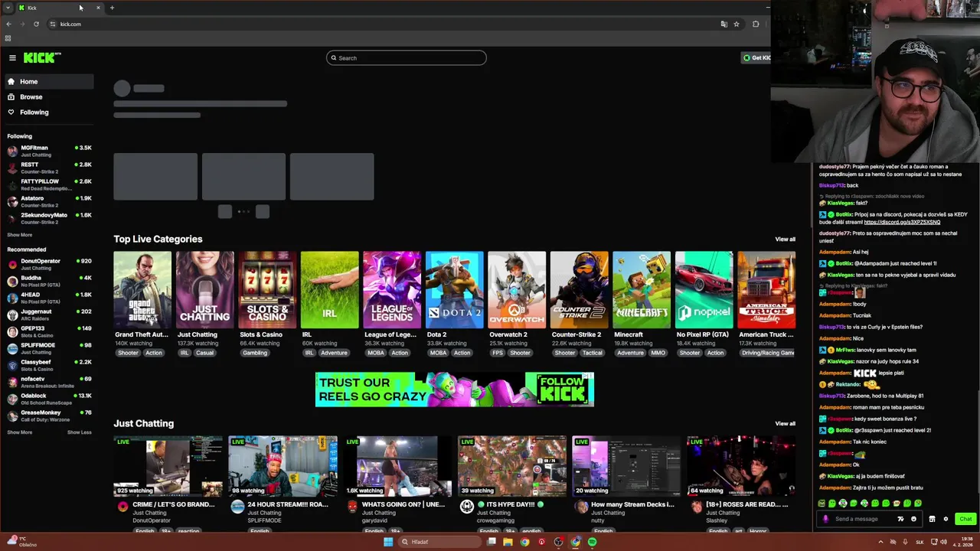Click the translate page icon
Viewport: 980px width, 551px height.
pyautogui.click(x=724, y=24)
